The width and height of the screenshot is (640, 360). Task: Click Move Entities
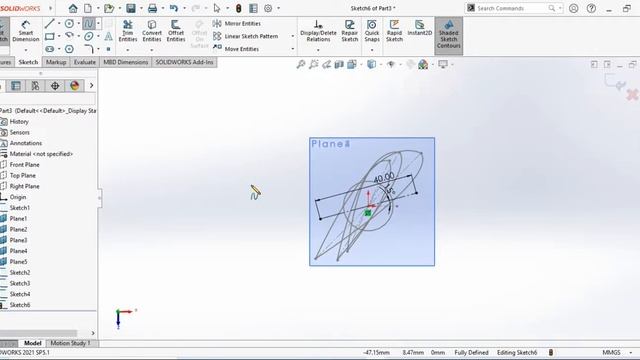[x=236, y=49]
